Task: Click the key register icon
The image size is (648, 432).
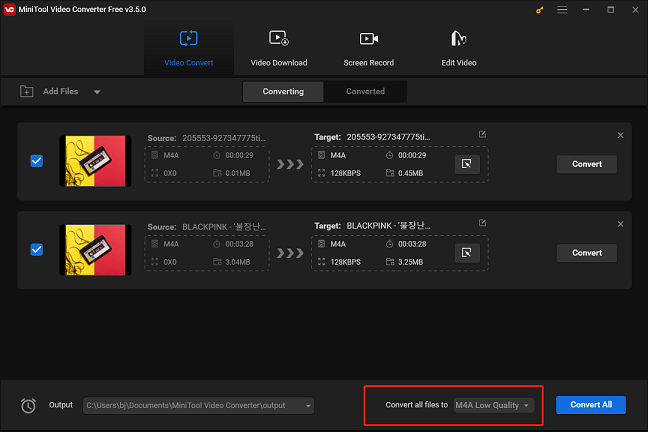Action: pyautogui.click(x=540, y=10)
